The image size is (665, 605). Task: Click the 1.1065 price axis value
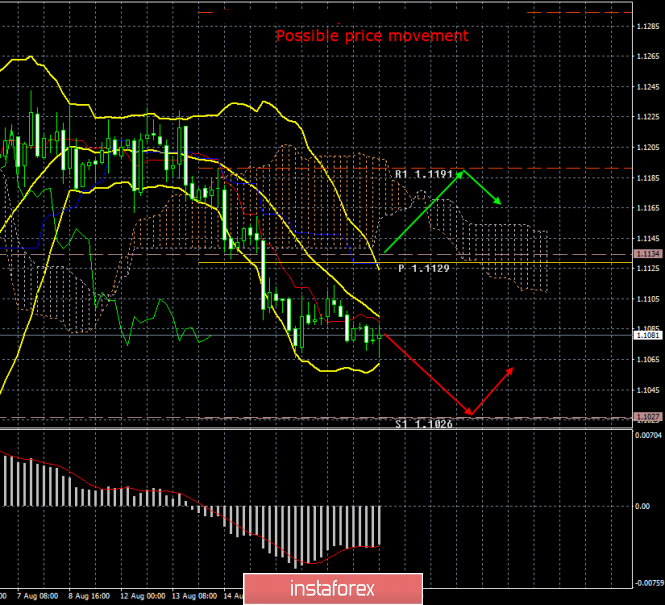tap(648, 360)
